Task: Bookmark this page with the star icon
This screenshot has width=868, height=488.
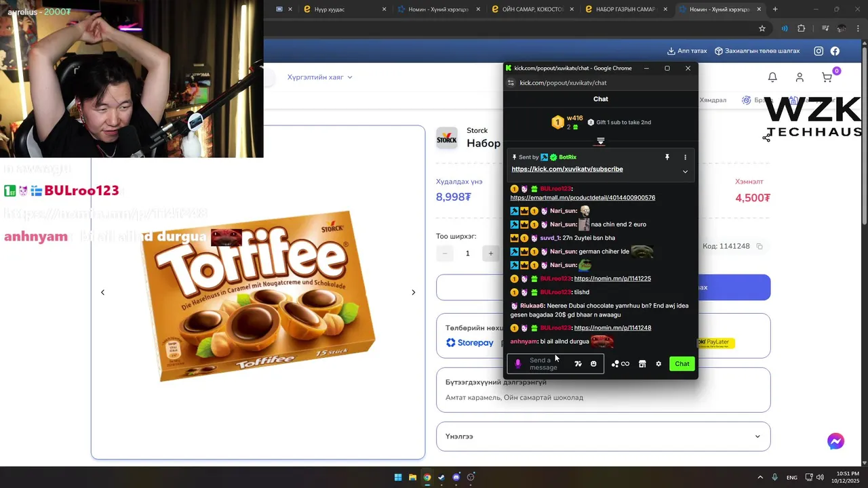Action: [762, 28]
